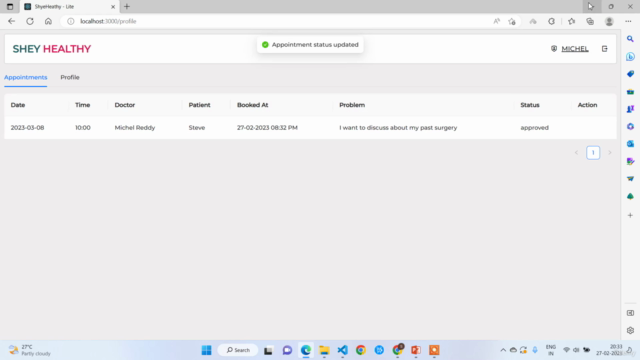Open the browser favorites list icon
The width and height of the screenshot is (640, 360).
571,21
